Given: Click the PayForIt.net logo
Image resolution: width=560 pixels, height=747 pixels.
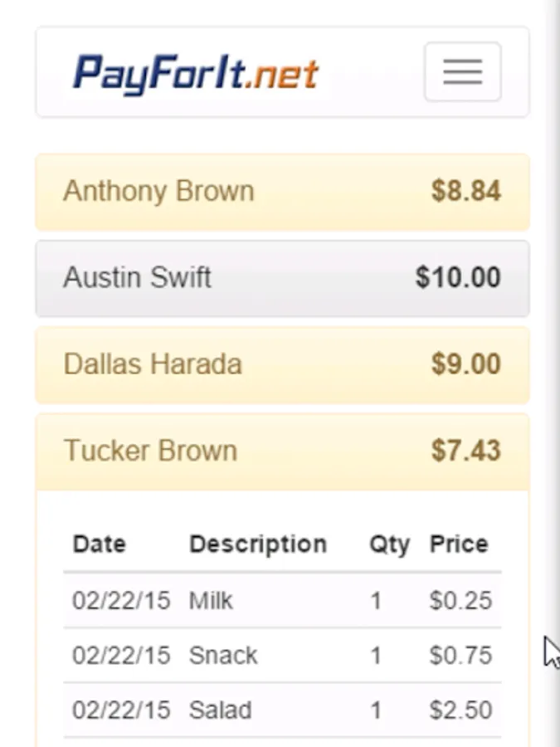Looking at the screenshot, I should 196,73.
